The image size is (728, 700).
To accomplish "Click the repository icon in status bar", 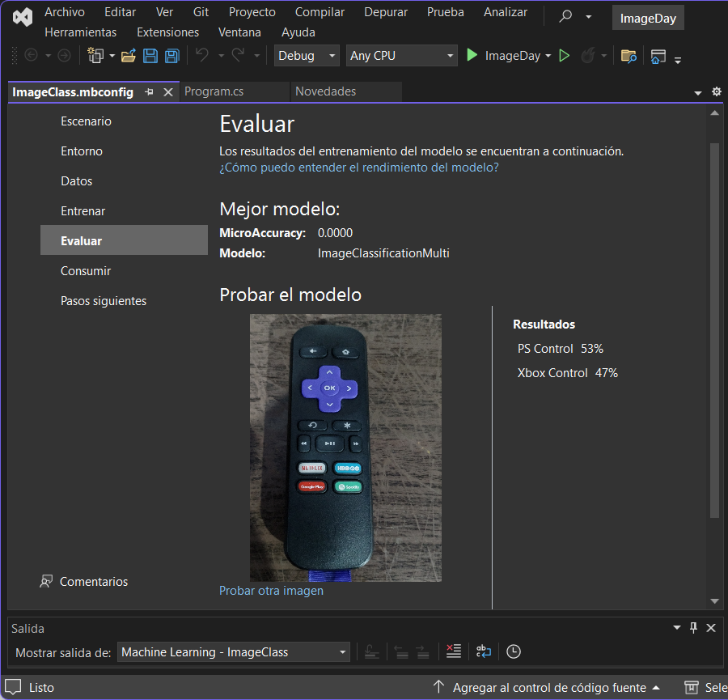I will coord(692,687).
